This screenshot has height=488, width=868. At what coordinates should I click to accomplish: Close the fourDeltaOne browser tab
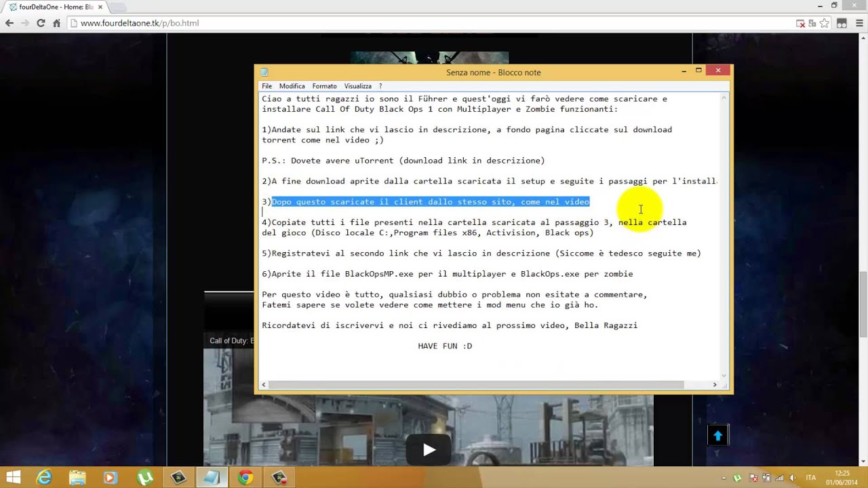[99, 7]
